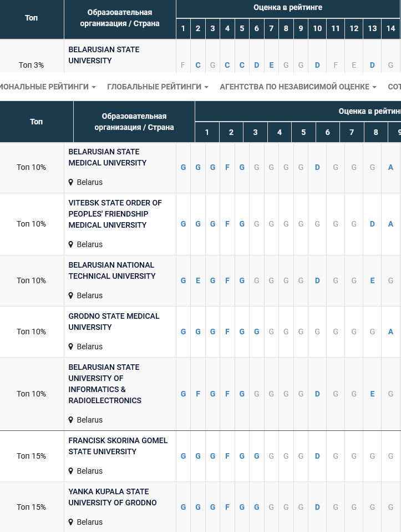
Task: Click location pin icon under Belarusian State Medical University
Action: 71,182
